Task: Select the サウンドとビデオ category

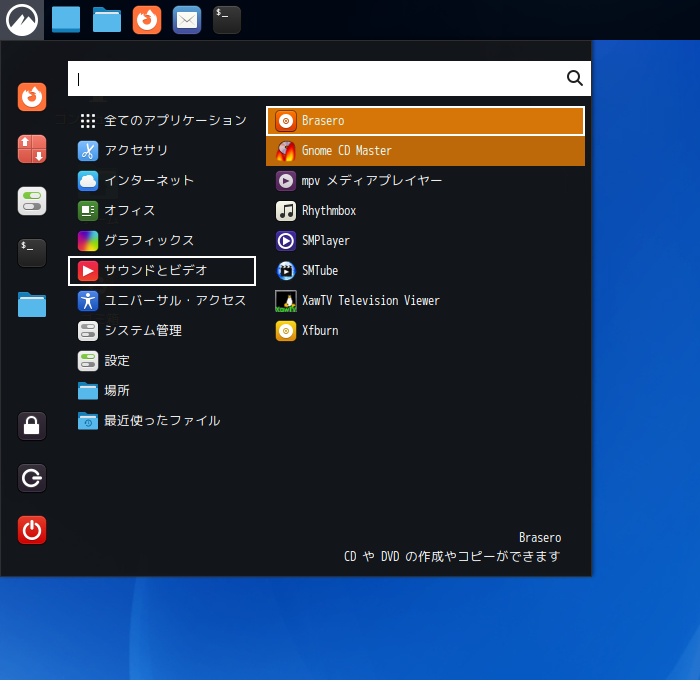Action: (162, 271)
